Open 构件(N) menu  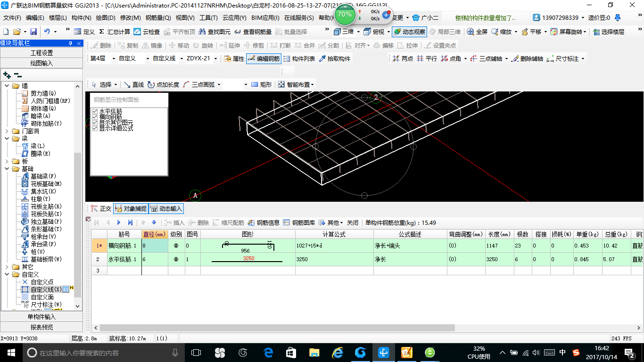(81, 18)
